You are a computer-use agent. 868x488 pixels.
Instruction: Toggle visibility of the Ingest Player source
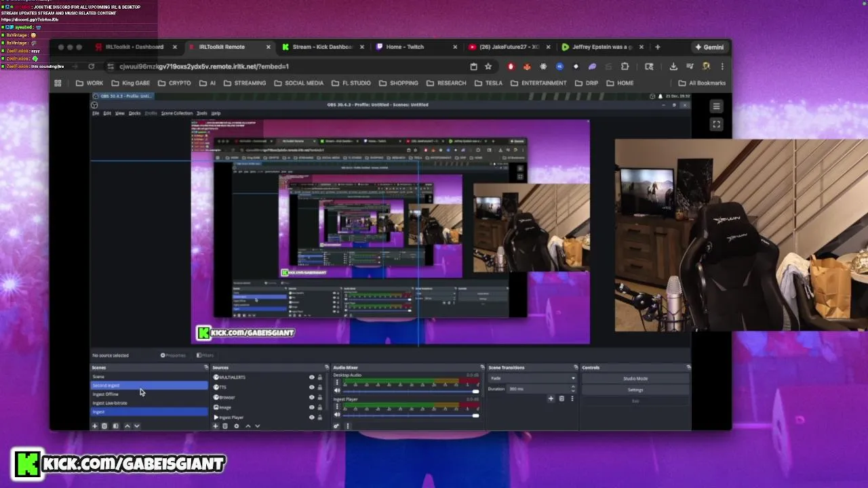tap(312, 417)
